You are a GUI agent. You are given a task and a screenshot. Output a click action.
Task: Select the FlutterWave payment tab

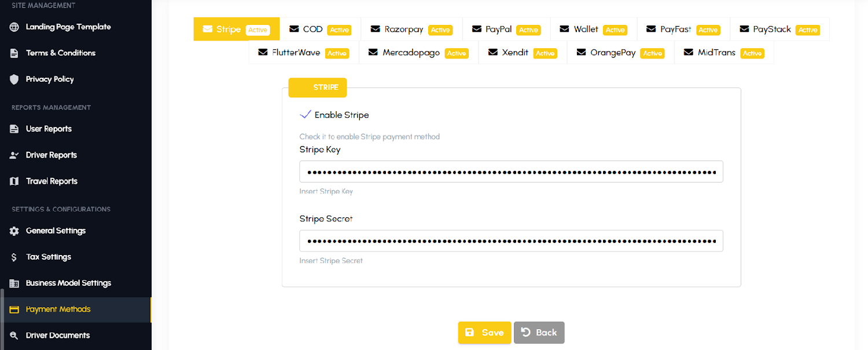coord(304,52)
